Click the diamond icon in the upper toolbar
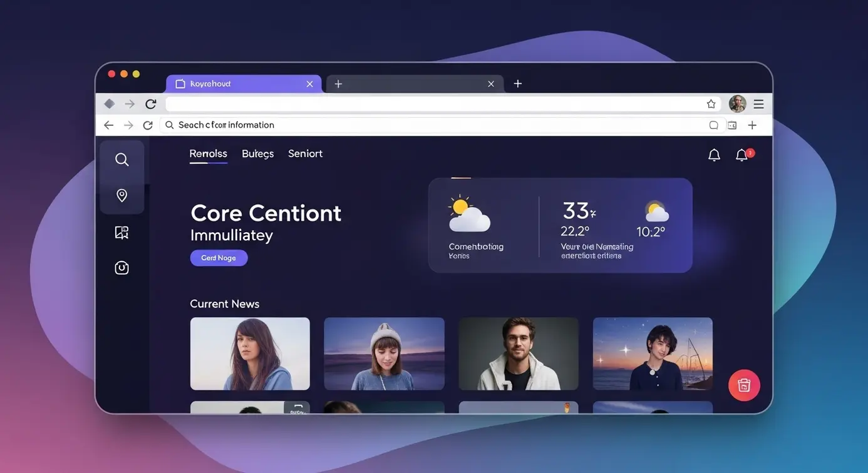 coord(109,104)
